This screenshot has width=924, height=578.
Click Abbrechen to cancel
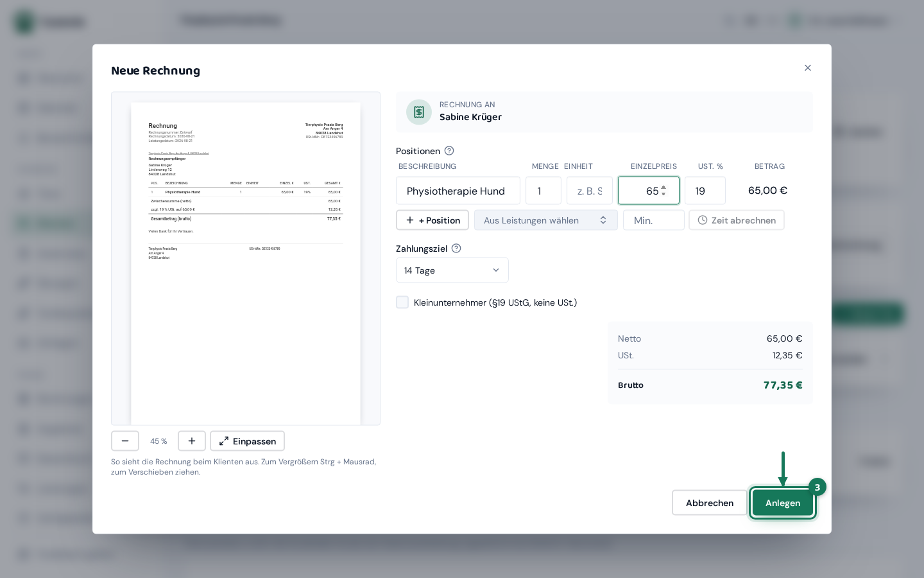point(710,503)
